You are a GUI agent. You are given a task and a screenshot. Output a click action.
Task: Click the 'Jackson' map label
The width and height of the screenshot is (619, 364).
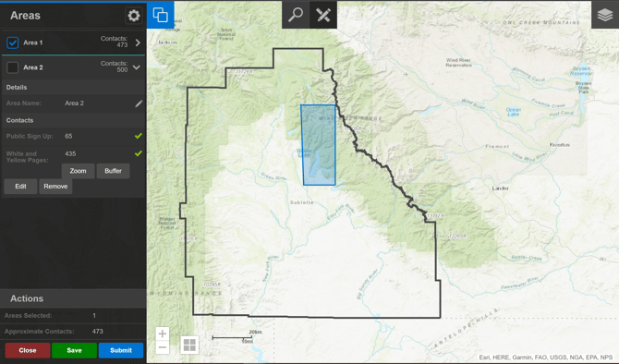(167, 42)
